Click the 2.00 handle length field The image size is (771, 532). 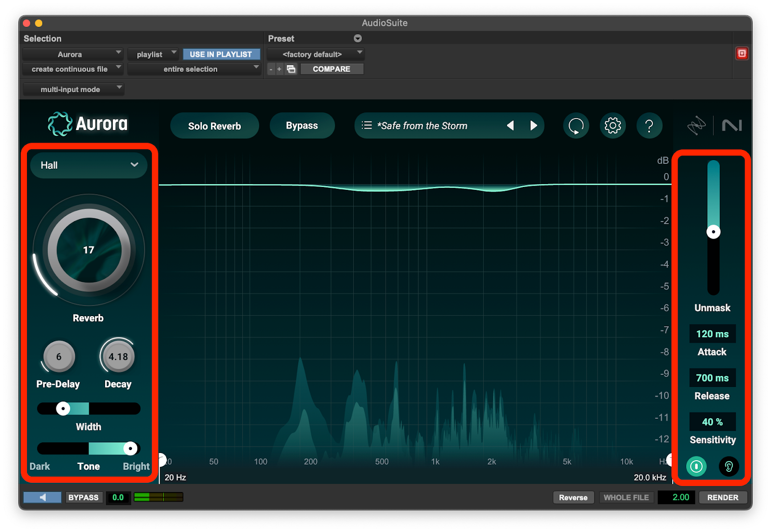(677, 497)
